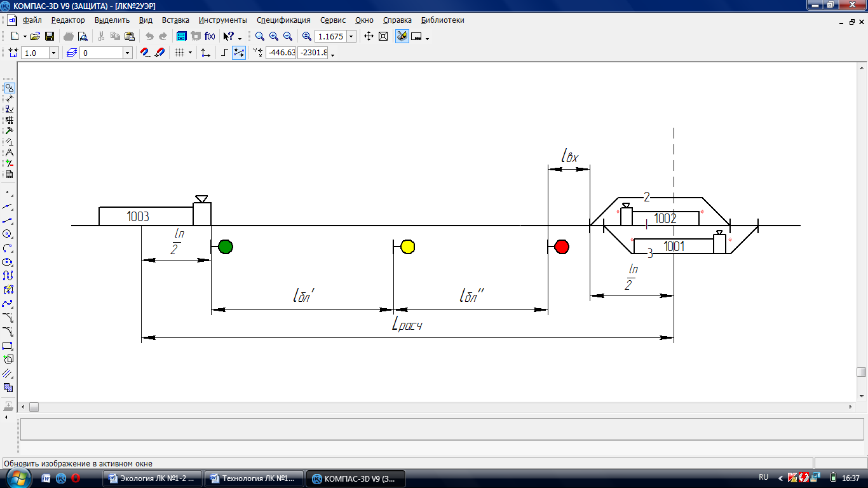
Task: Expand the view toolbar options arrow
Action: 427,39
